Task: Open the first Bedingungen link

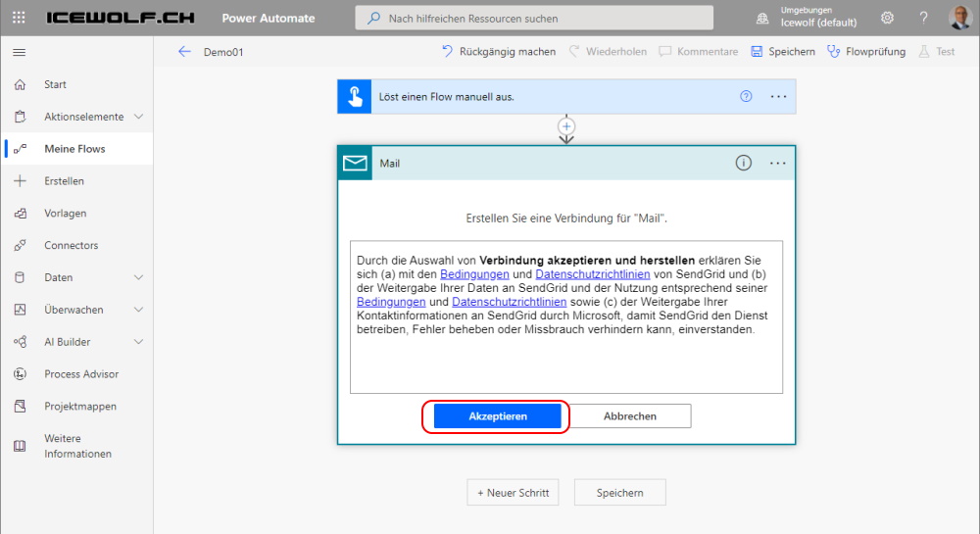Action: click(474, 274)
